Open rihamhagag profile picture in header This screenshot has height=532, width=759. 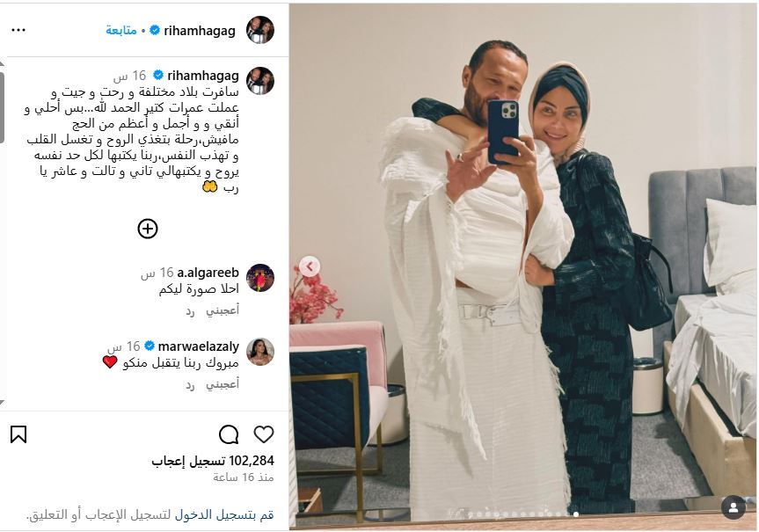coord(260,30)
